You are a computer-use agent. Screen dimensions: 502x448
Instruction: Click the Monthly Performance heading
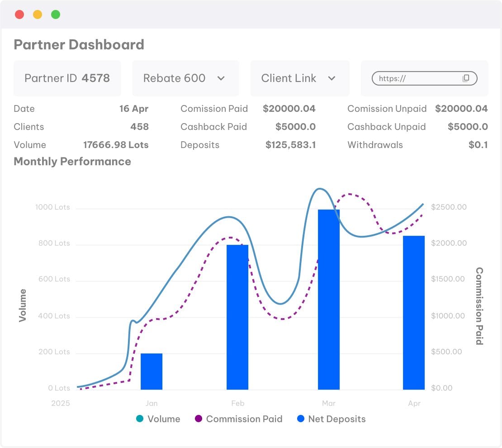click(72, 162)
